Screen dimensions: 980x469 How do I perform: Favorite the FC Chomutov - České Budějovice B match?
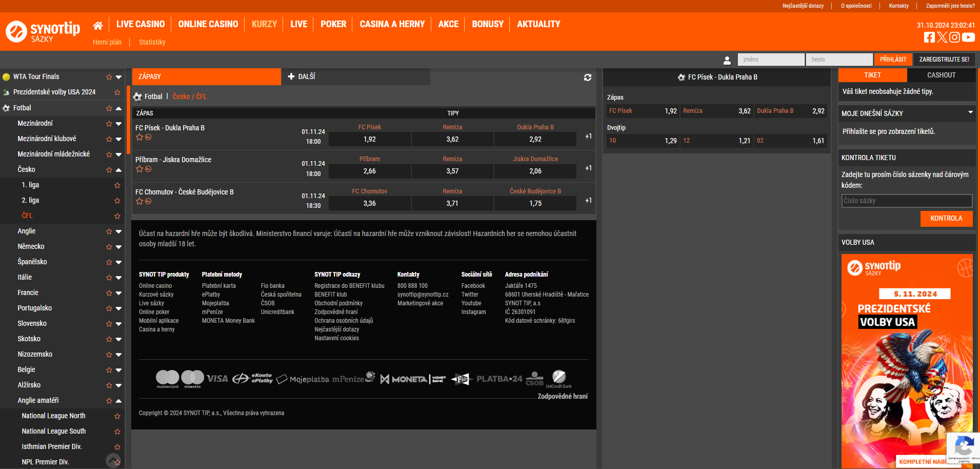pos(139,201)
